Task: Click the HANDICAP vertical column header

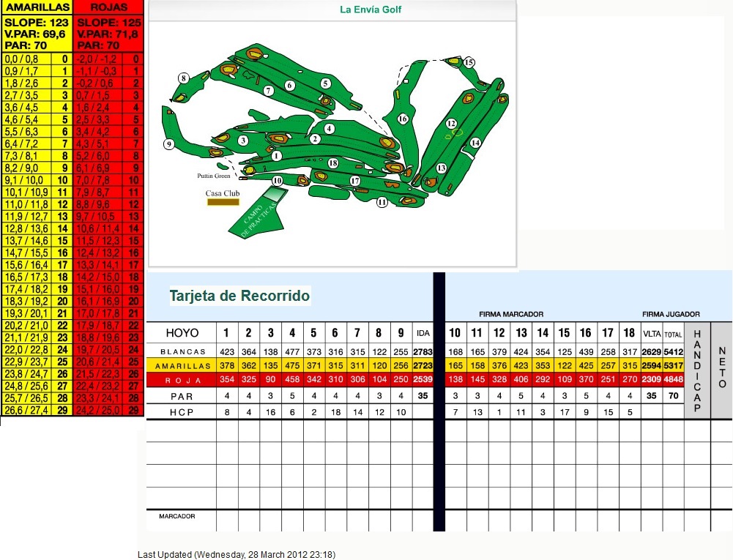Action: [x=697, y=370]
